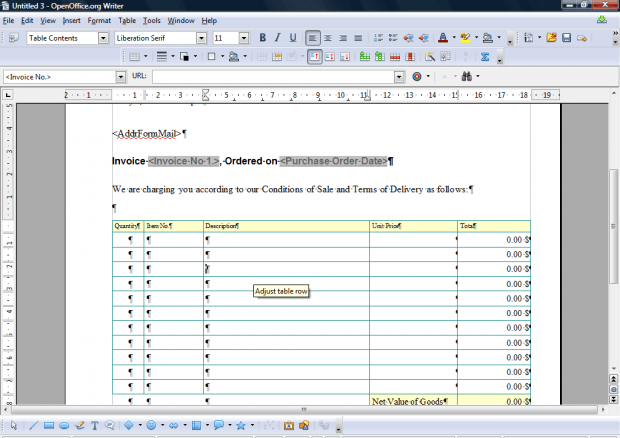
Task: Open table line style dropdown arrow
Action: [x=173, y=57]
